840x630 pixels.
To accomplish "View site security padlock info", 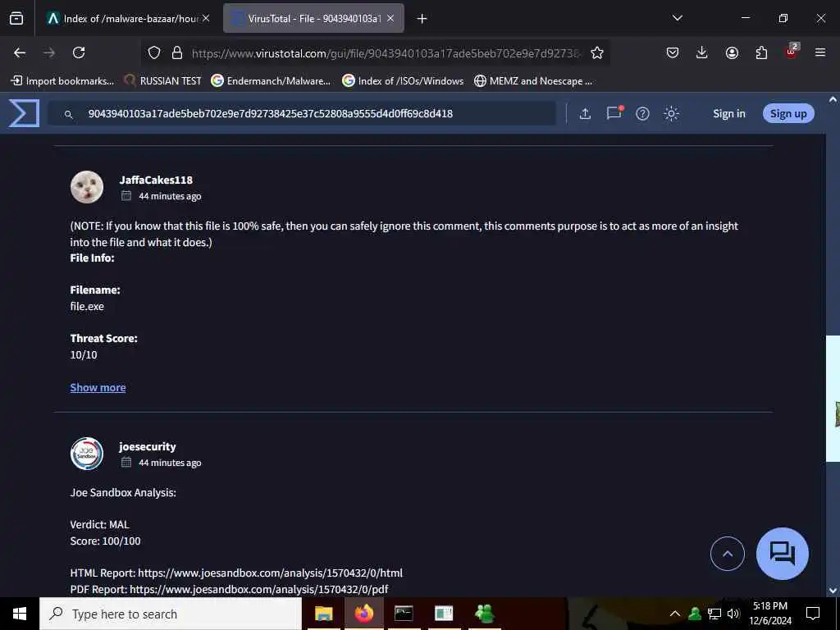I will point(177,52).
